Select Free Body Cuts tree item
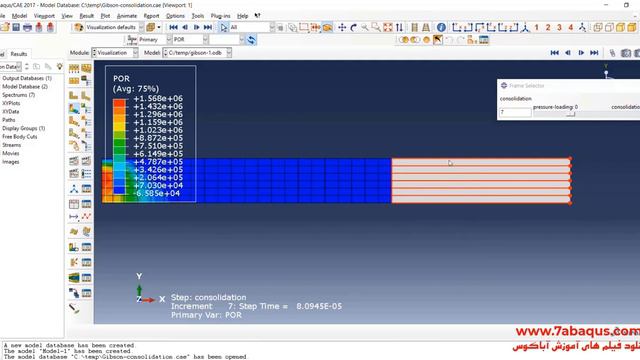640x360 pixels. pos(20,137)
